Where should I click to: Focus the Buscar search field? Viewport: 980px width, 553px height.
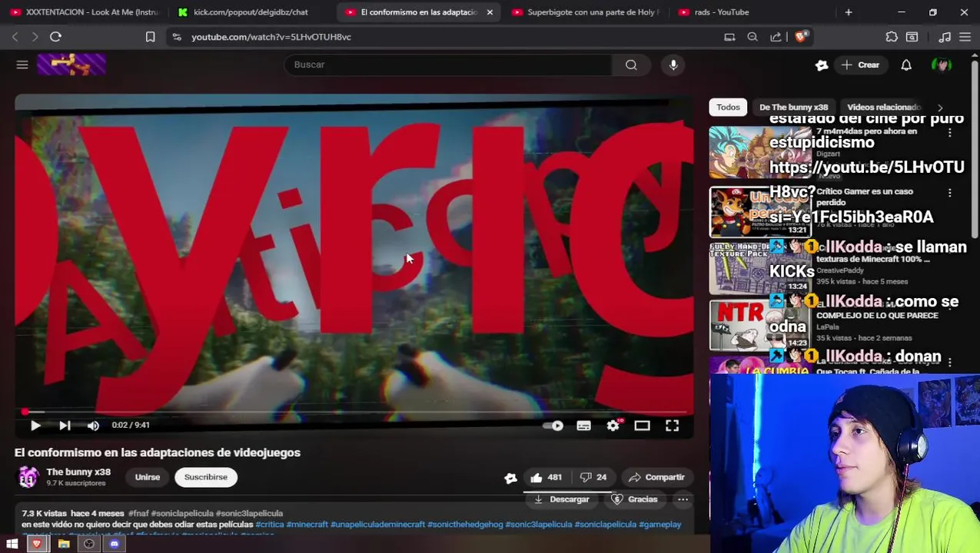click(x=448, y=65)
